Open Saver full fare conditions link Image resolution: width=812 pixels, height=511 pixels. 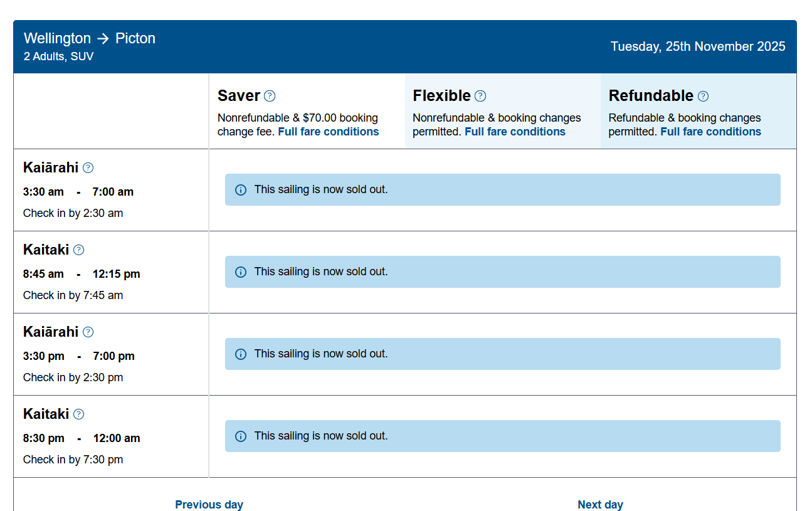click(x=329, y=132)
